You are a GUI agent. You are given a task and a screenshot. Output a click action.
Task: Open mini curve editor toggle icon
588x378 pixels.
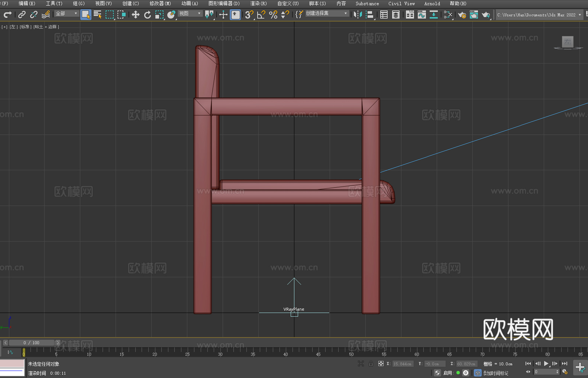pyautogui.click(x=10, y=352)
